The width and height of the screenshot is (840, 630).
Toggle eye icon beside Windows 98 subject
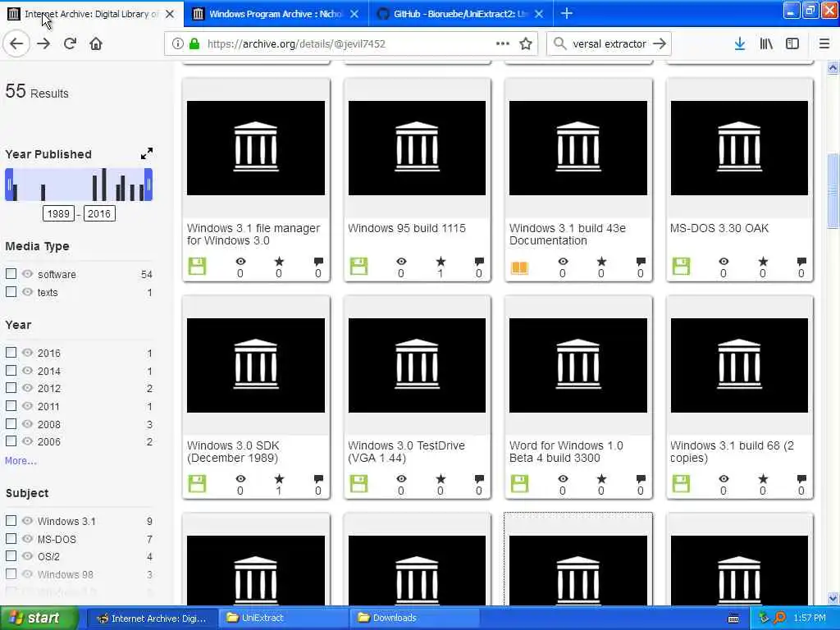coord(27,573)
